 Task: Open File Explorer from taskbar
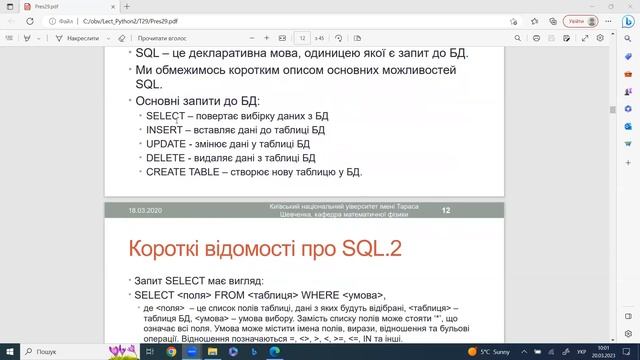pos(212,351)
